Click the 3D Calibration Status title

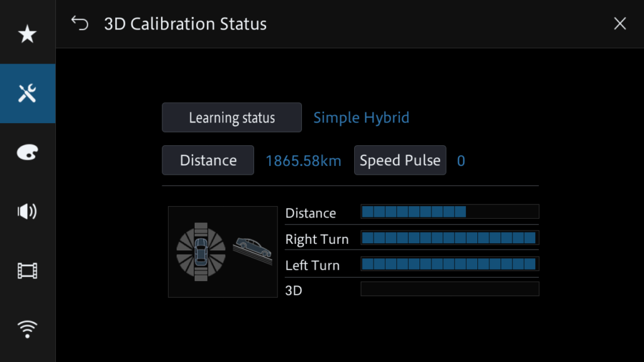pos(186,24)
